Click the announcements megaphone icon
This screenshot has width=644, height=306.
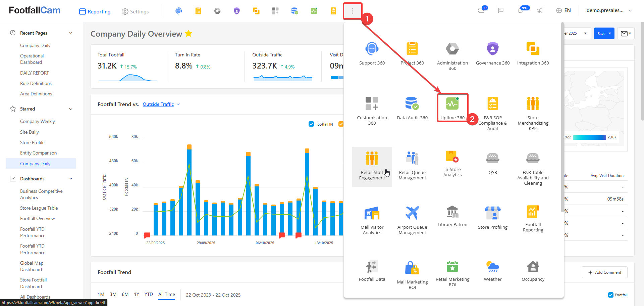(540, 10)
